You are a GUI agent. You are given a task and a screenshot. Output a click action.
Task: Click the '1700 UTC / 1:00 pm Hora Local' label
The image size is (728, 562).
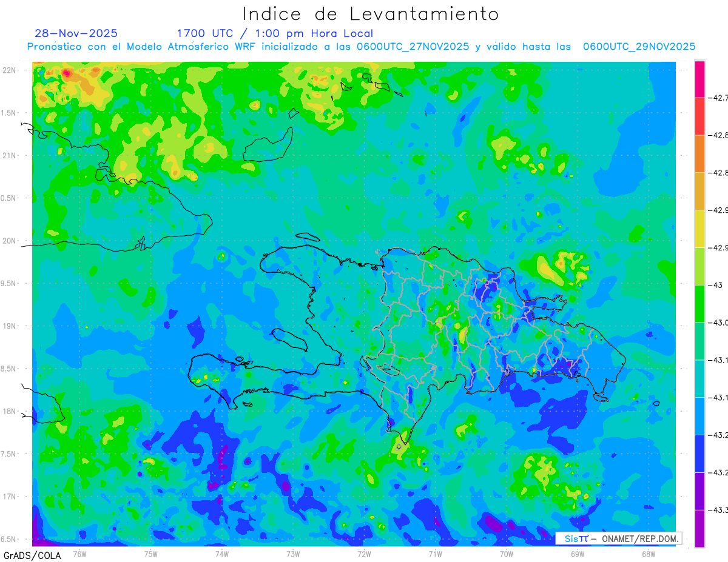275,34
